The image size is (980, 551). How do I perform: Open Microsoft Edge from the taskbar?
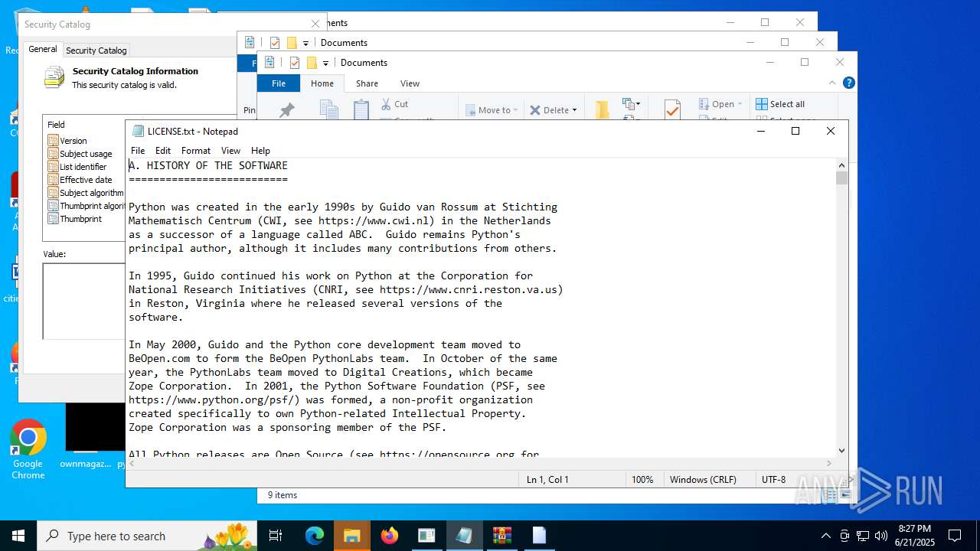[x=315, y=536]
